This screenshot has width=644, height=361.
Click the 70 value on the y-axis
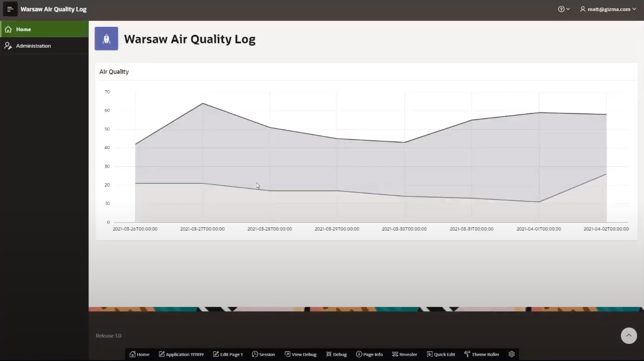107,92
